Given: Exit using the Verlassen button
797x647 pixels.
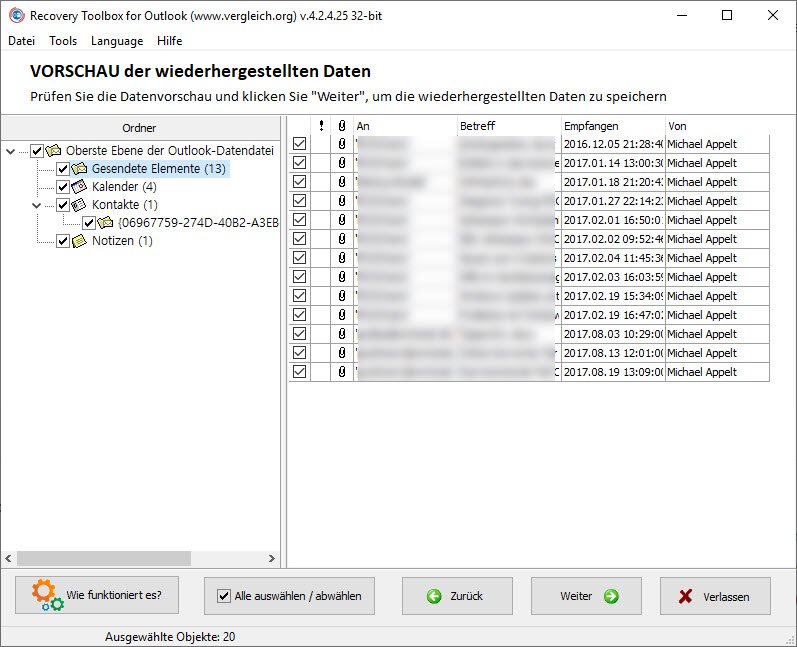Looking at the screenshot, I should coord(715,596).
